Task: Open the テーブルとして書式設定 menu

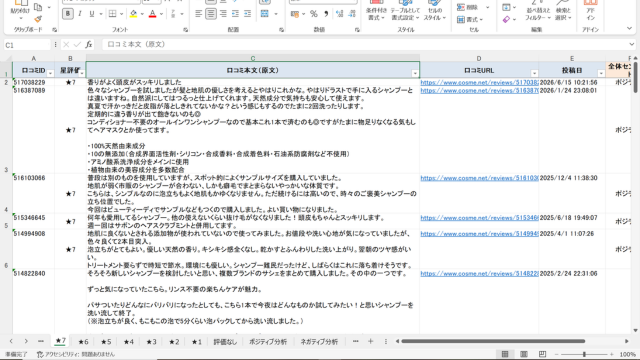Action: pyautogui.click(x=405, y=11)
